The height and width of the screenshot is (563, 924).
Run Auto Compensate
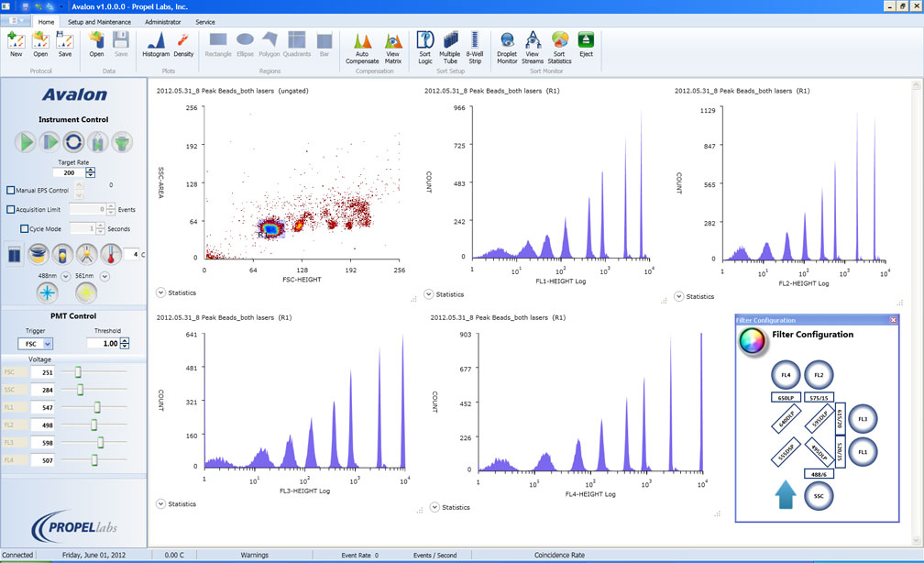point(362,49)
